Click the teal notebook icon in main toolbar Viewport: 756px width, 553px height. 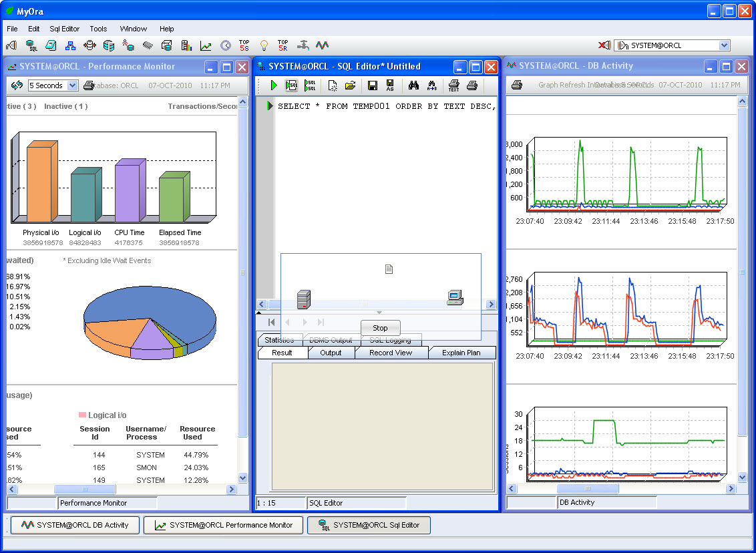click(51, 45)
